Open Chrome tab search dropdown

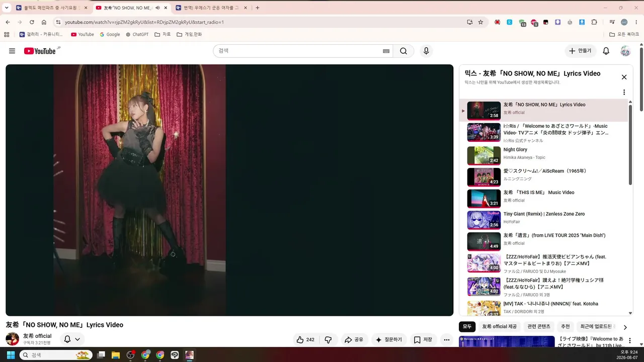[x=7, y=8]
